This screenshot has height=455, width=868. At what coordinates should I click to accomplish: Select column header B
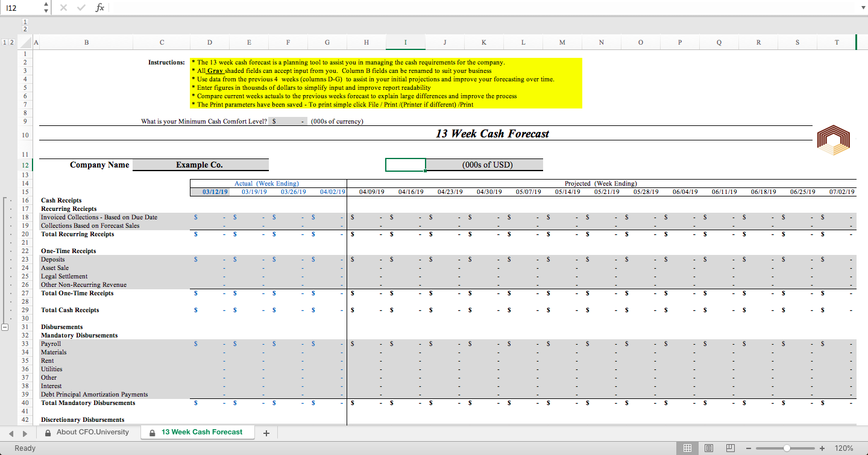tap(86, 42)
